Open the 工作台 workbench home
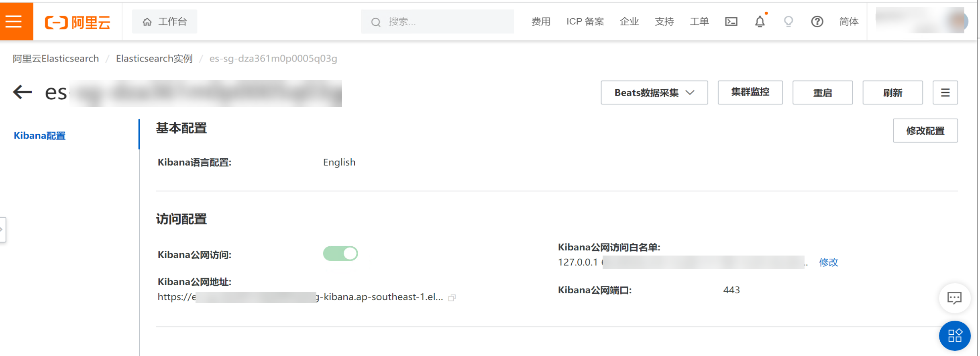The image size is (980, 356). tap(165, 22)
